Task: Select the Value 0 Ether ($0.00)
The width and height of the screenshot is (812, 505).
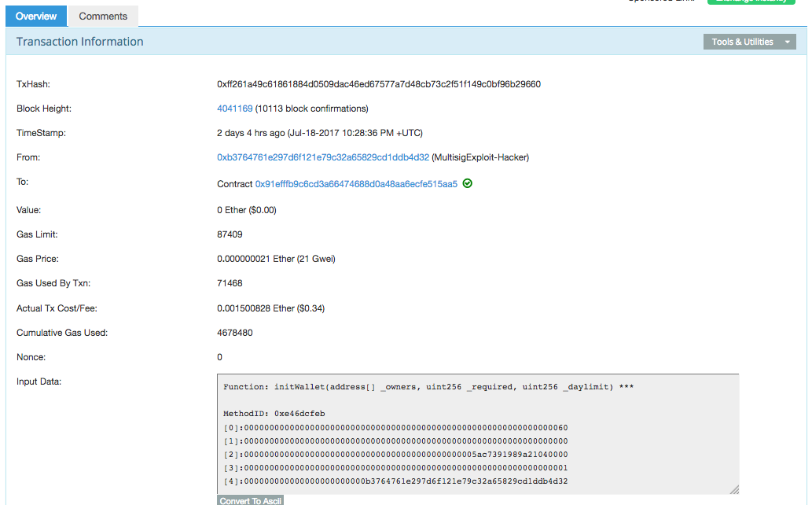Action: tap(247, 210)
